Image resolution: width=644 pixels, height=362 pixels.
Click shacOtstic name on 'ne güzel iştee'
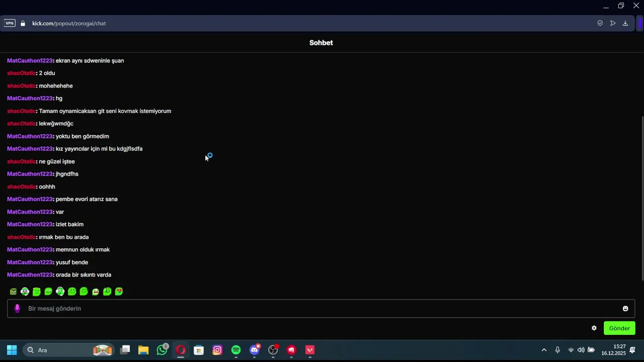click(x=21, y=161)
